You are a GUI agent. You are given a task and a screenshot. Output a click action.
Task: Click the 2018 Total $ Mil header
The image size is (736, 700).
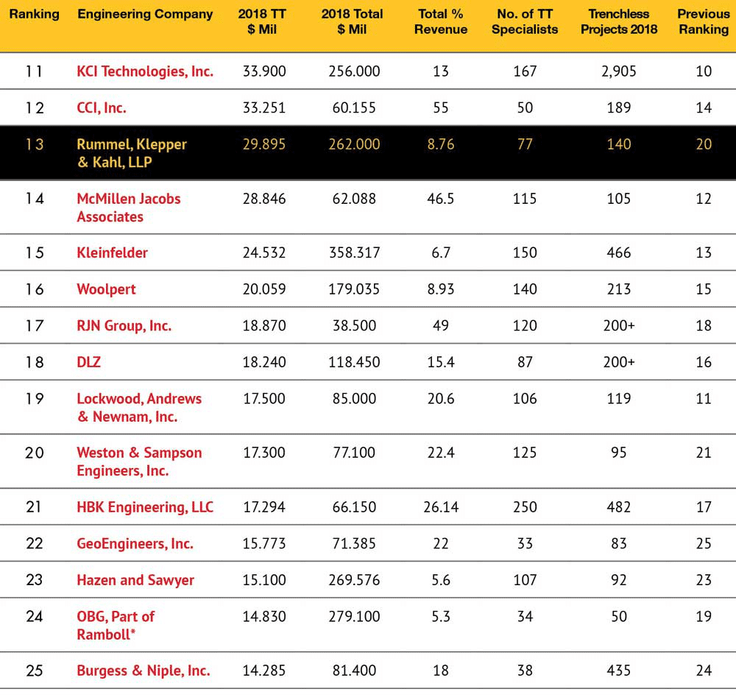pos(352,21)
